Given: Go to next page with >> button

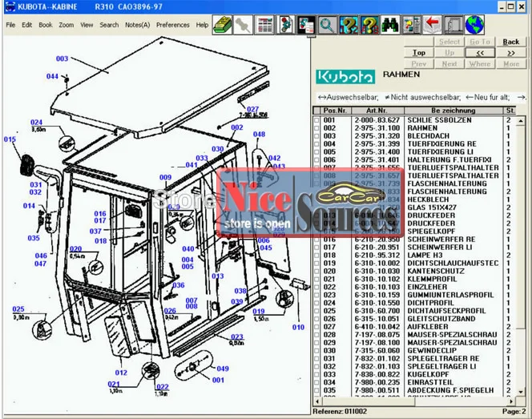Looking at the screenshot, I should (511, 53).
